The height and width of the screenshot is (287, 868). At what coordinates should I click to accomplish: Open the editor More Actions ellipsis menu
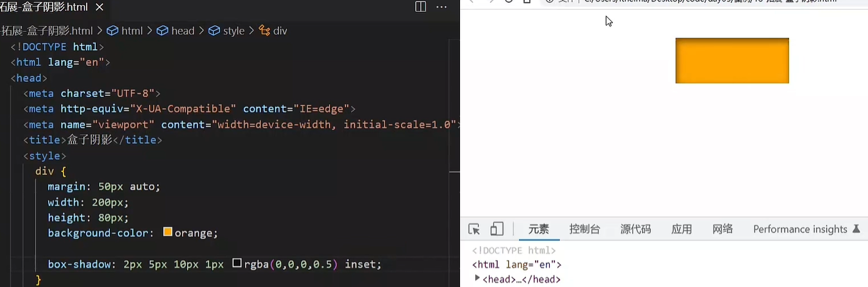441,7
